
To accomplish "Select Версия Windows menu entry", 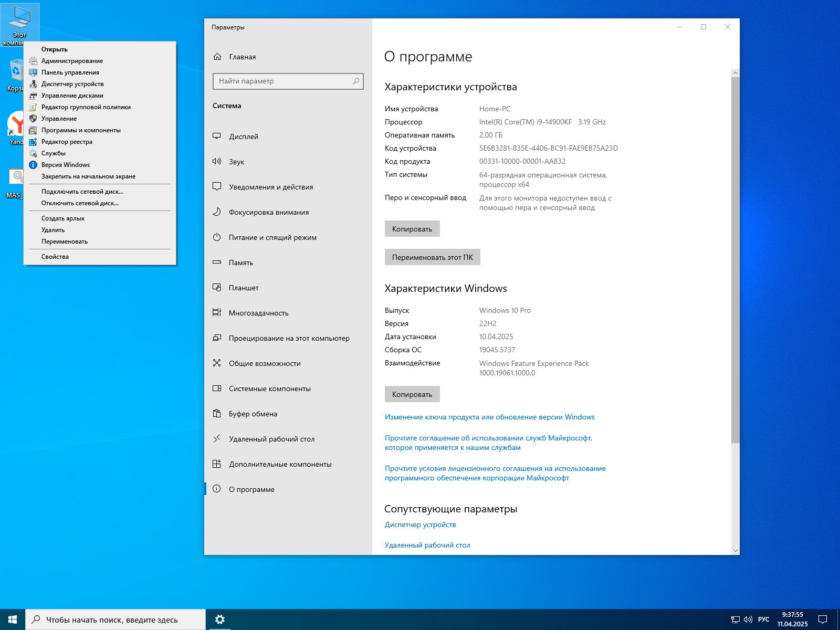I will [100, 165].
